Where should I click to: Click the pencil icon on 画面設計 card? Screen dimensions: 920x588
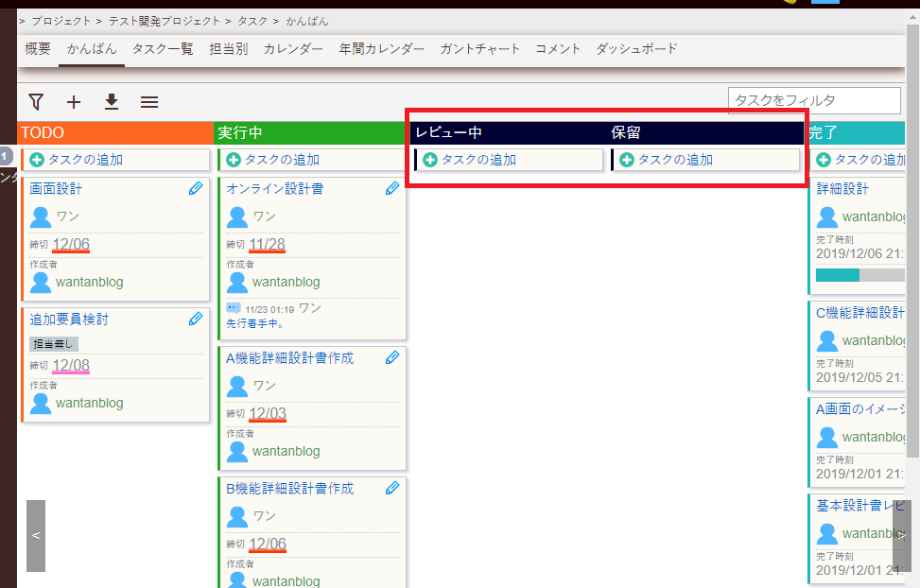coord(196,188)
